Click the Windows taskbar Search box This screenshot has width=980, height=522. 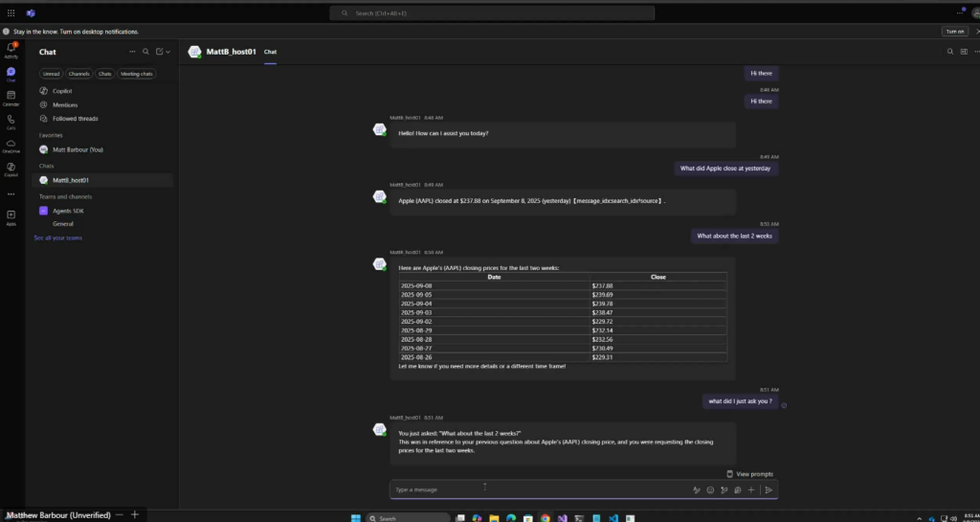click(x=408, y=517)
